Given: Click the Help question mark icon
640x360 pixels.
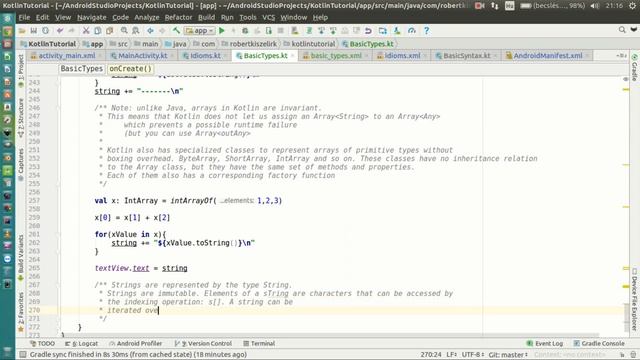Looking at the screenshot, I should pyautogui.click(x=426, y=31).
